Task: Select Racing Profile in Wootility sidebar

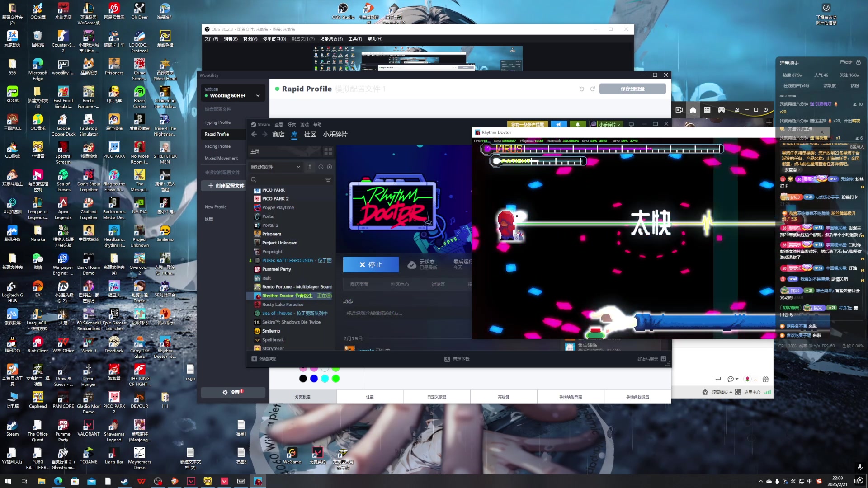Action: click(217, 146)
